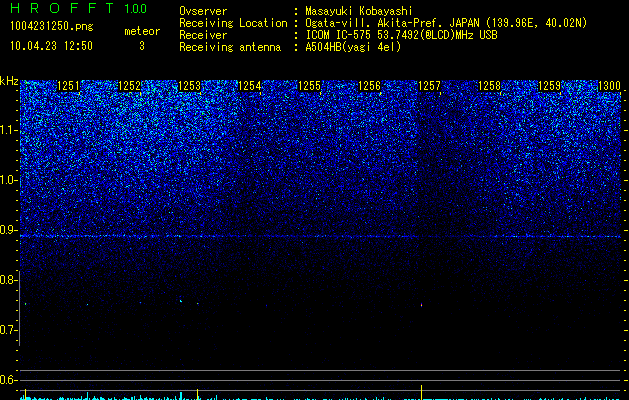Image resolution: width=629 pixels, height=400 pixels.
Task: Click the Receiving antenna label
Action: point(230,47)
